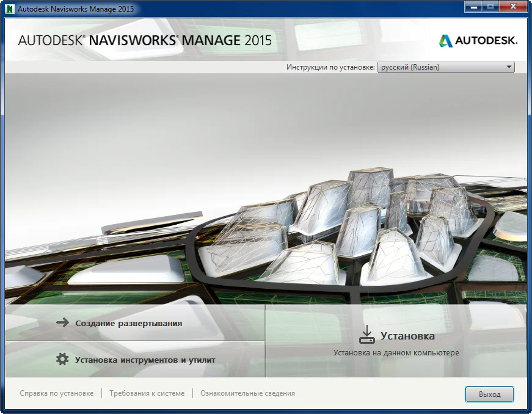This screenshot has height=414, width=532.
Task: Open the Требования к системе link
Action: coord(147,393)
